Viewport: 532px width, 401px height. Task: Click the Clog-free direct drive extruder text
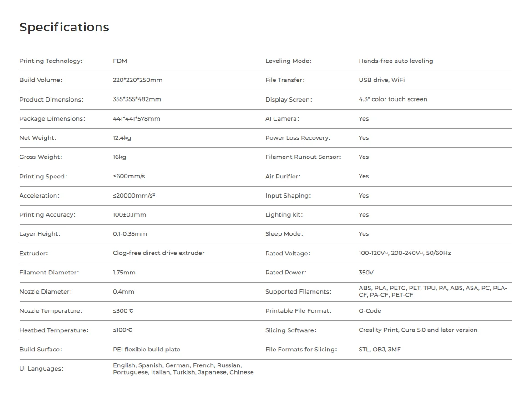158,253
